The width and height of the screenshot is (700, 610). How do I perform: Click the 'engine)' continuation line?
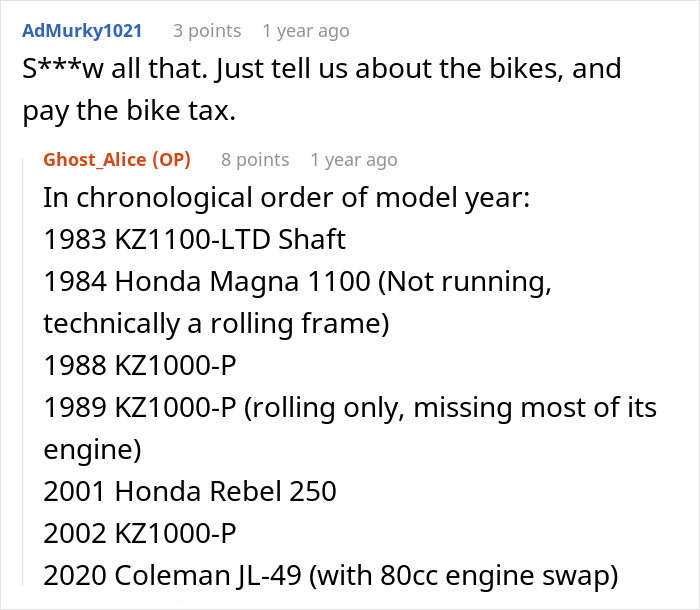pyautogui.click(x=92, y=449)
